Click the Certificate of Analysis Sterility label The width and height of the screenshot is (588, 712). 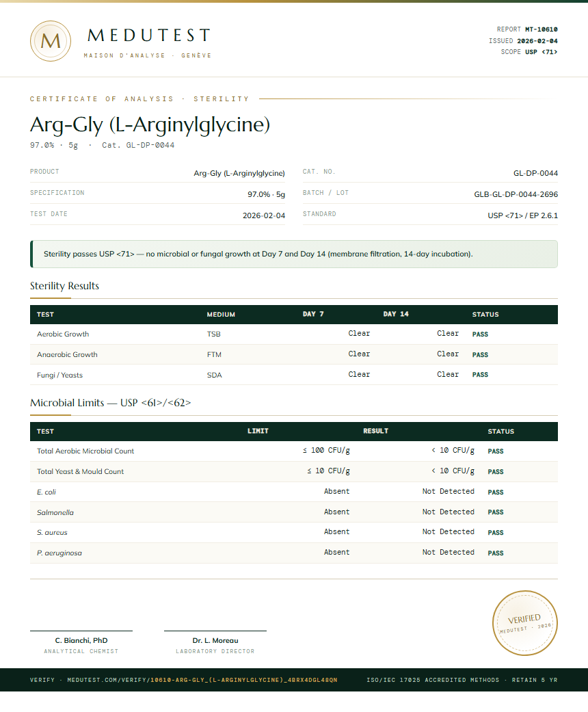[139, 99]
